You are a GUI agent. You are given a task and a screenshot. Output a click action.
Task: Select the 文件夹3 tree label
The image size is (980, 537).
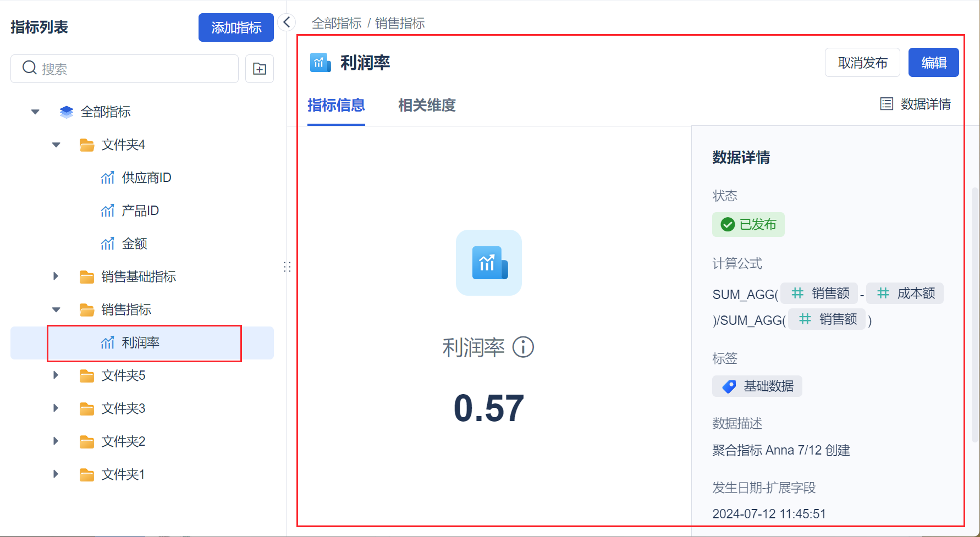(123, 409)
